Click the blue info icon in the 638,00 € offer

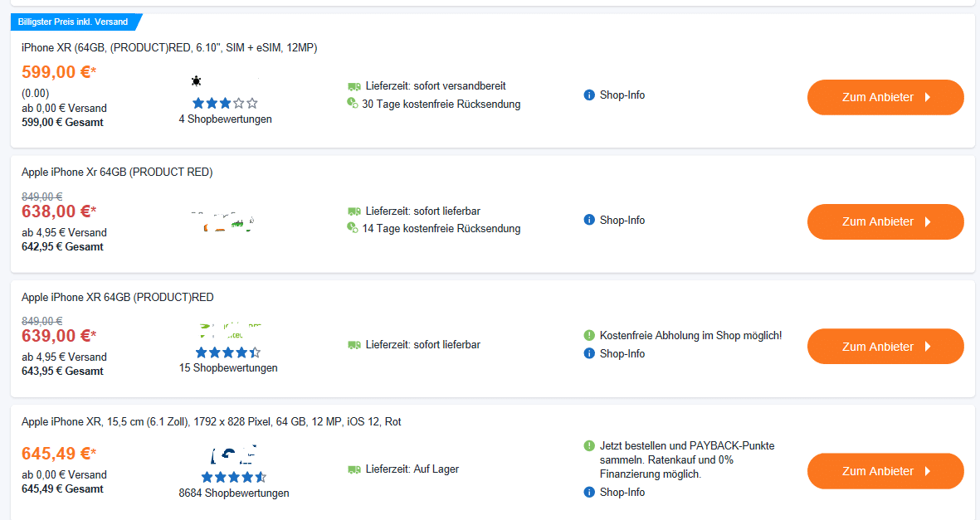click(x=589, y=220)
